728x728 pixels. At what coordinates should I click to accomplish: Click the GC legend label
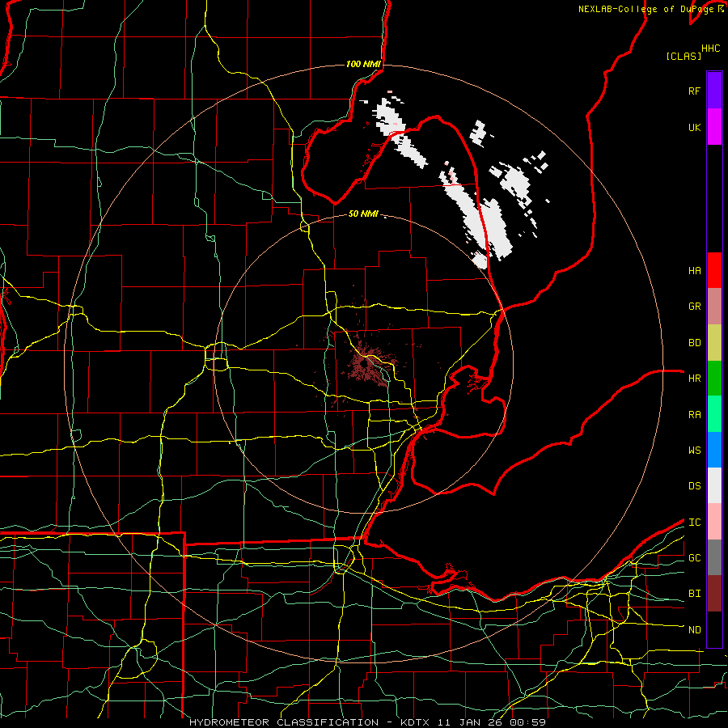point(694,558)
